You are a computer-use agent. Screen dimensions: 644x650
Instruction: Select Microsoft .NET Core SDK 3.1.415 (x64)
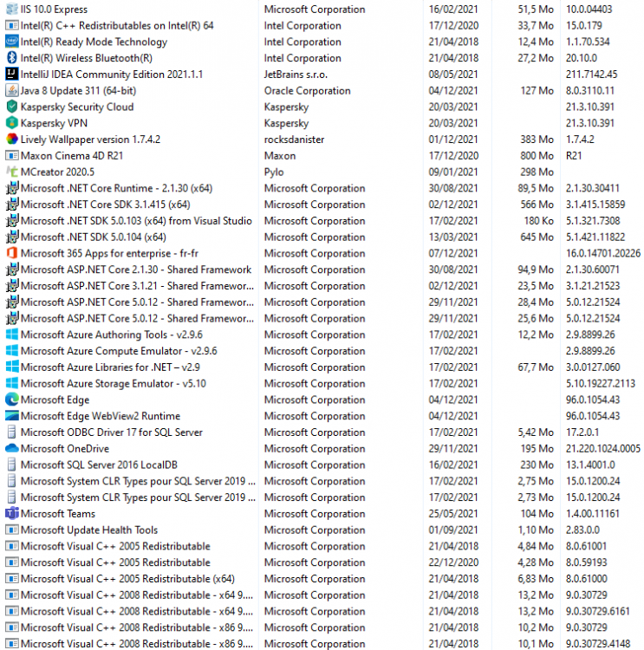point(106,205)
